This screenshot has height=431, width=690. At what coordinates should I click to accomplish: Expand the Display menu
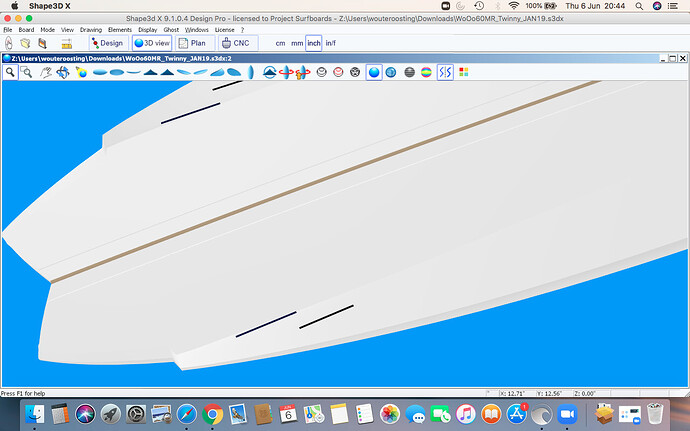(147, 30)
